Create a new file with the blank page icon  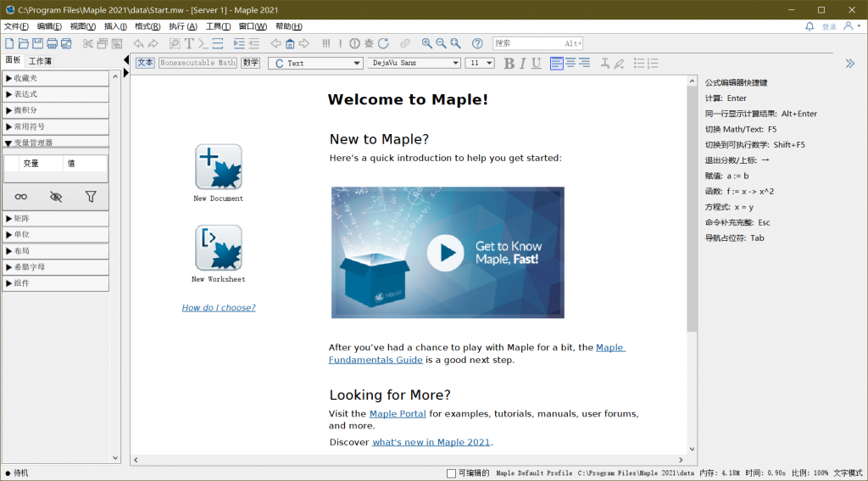pyautogui.click(x=9, y=43)
